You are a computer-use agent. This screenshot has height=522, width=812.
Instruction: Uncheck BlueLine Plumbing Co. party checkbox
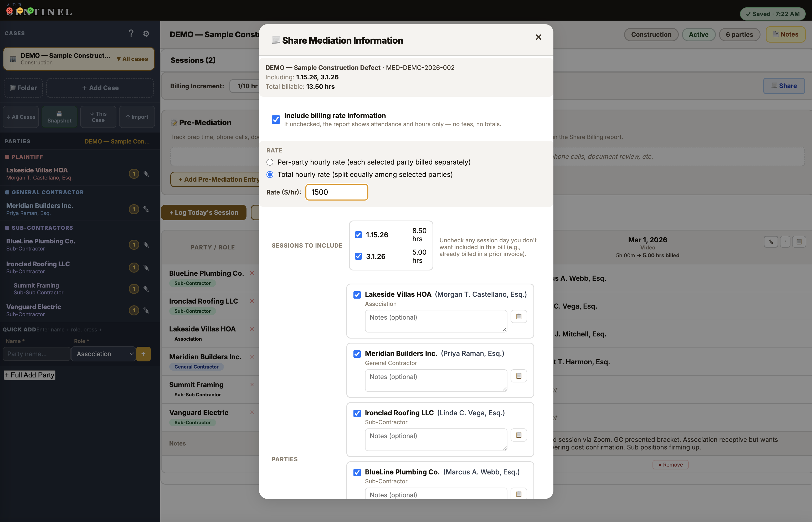click(357, 473)
